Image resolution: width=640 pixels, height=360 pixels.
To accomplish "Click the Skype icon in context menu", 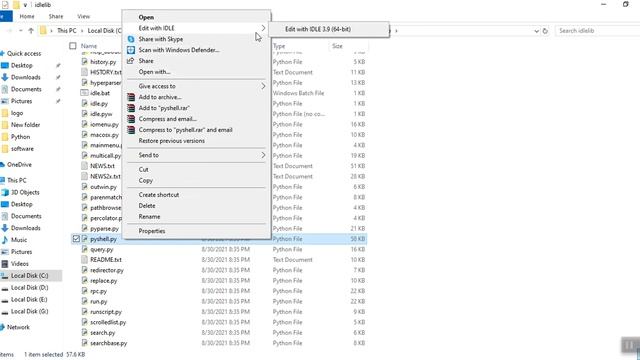I will pyautogui.click(x=131, y=39).
